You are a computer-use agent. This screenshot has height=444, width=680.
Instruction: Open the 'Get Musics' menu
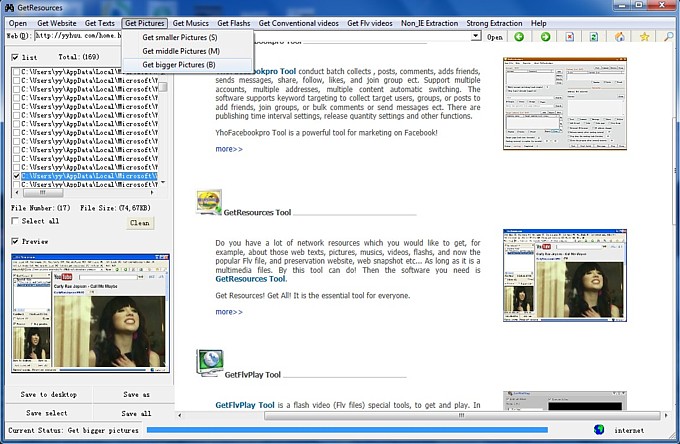click(x=191, y=22)
